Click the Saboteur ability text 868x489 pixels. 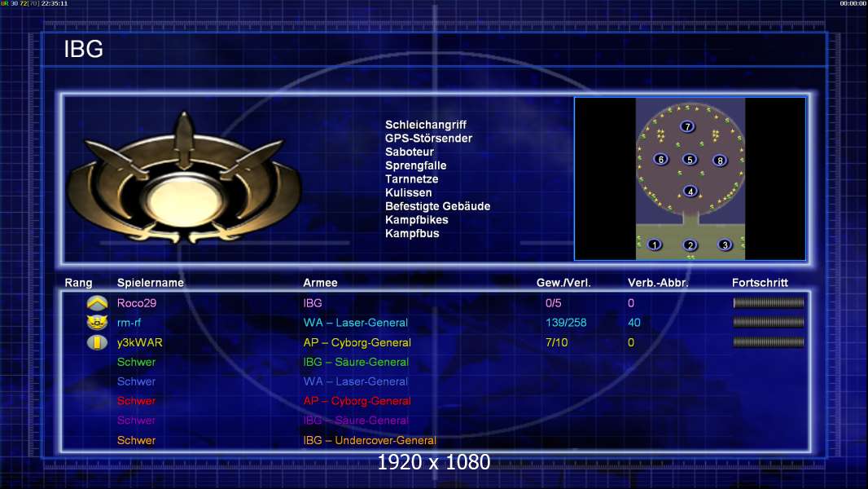pyautogui.click(x=410, y=152)
